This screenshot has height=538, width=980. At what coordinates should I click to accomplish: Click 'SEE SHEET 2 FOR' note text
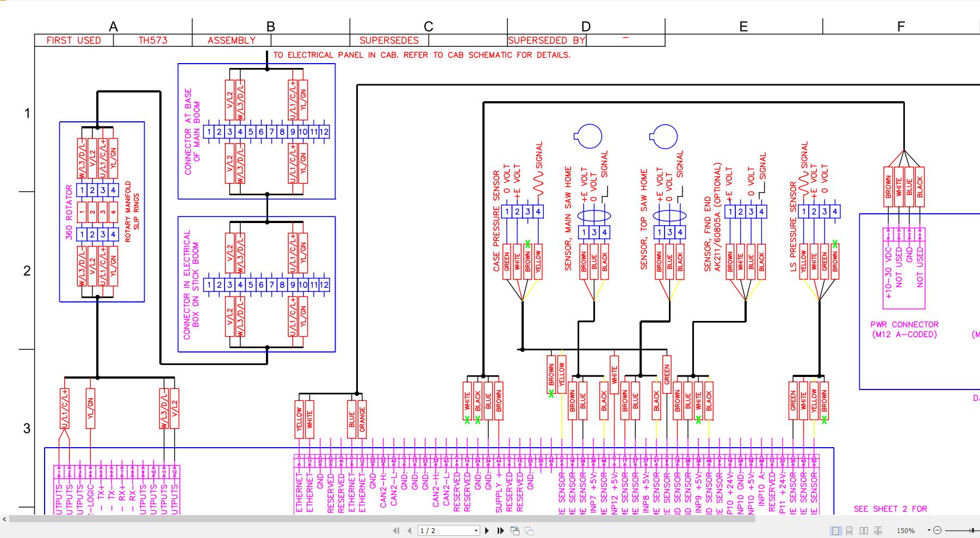pyautogui.click(x=890, y=509)
